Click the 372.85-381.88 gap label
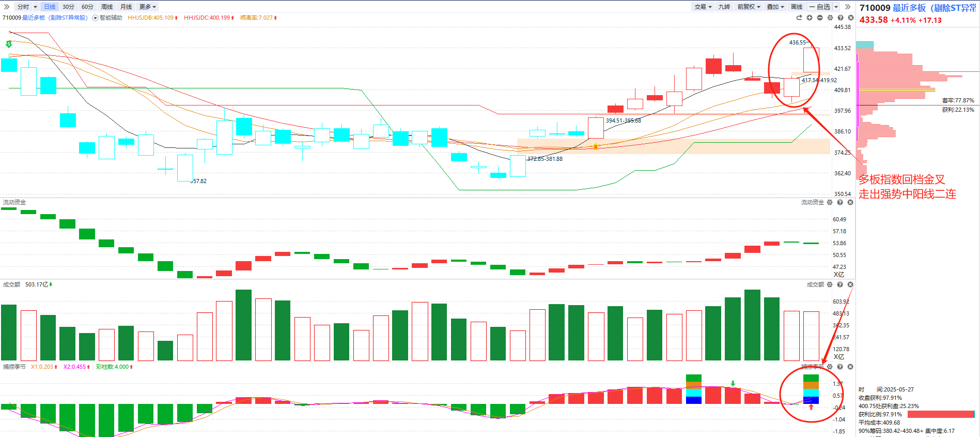The image size is (980, 437). coord(545,159)
